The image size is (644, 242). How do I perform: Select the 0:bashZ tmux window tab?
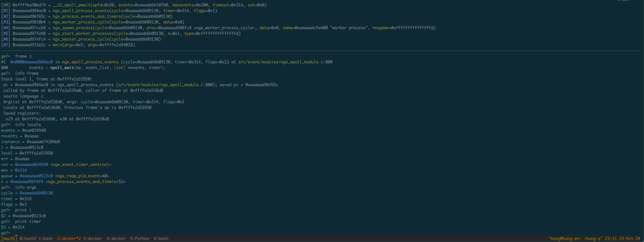click(28, 238)
